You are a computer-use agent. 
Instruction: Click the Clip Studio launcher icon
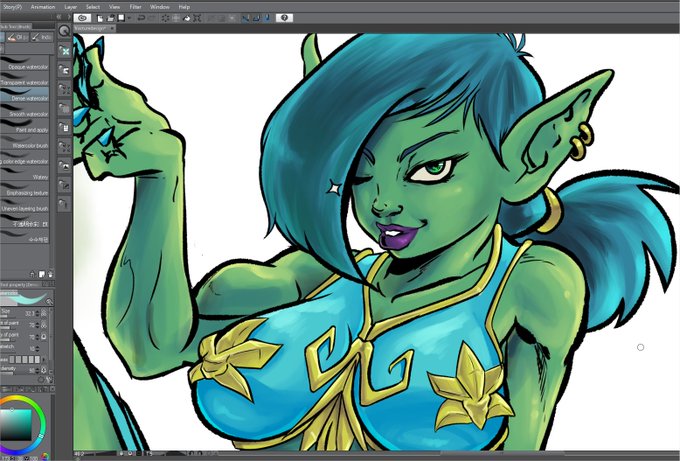click(82, 18)
